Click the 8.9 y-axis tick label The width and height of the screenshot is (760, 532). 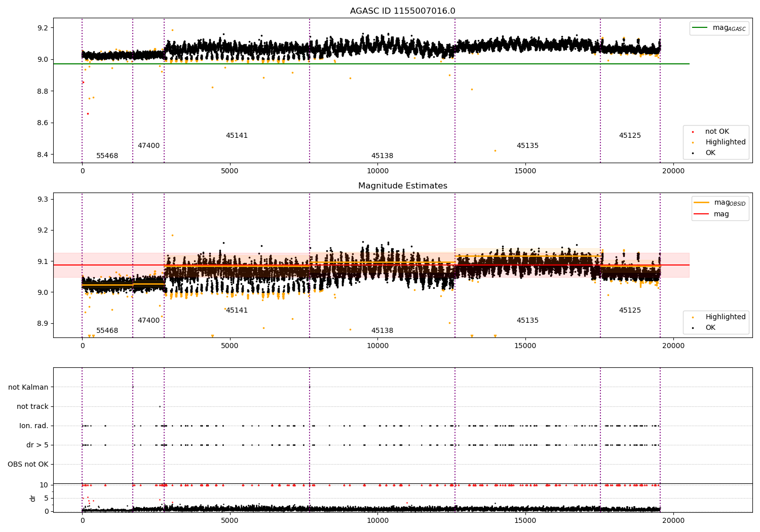(x=43, y=323)
